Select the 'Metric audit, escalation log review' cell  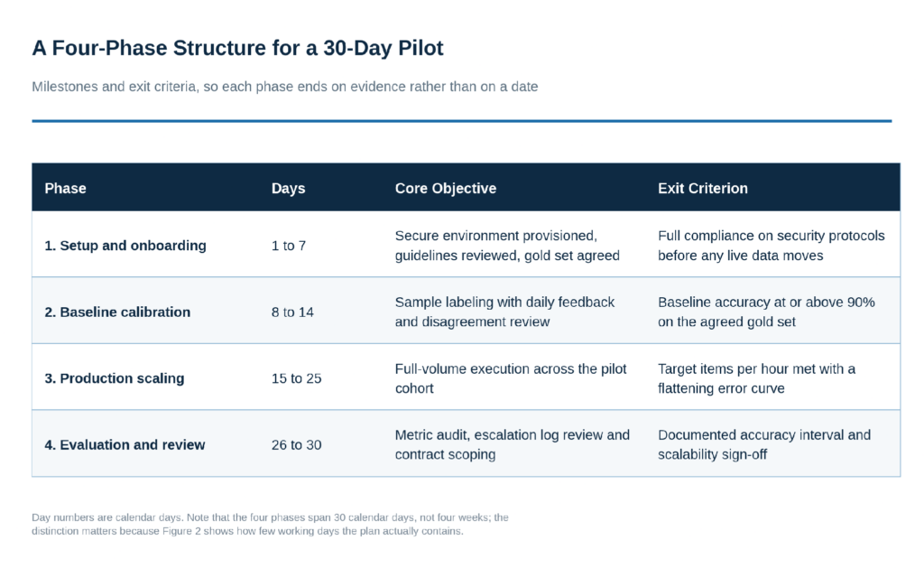coord(513,444)
